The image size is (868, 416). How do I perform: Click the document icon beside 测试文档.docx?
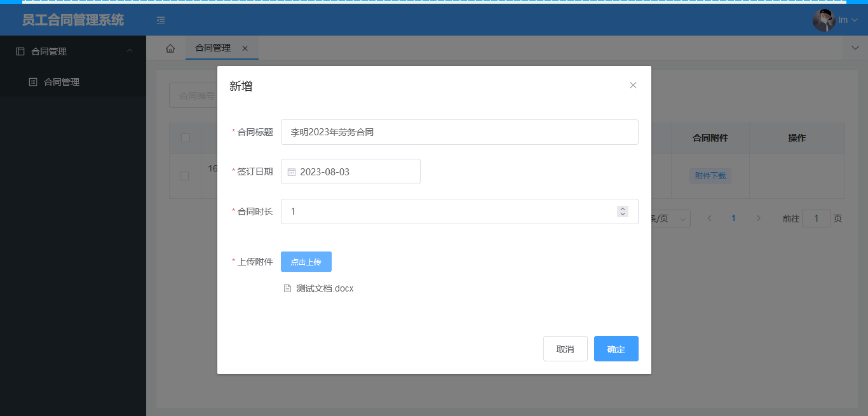click(x=287, y=288)
